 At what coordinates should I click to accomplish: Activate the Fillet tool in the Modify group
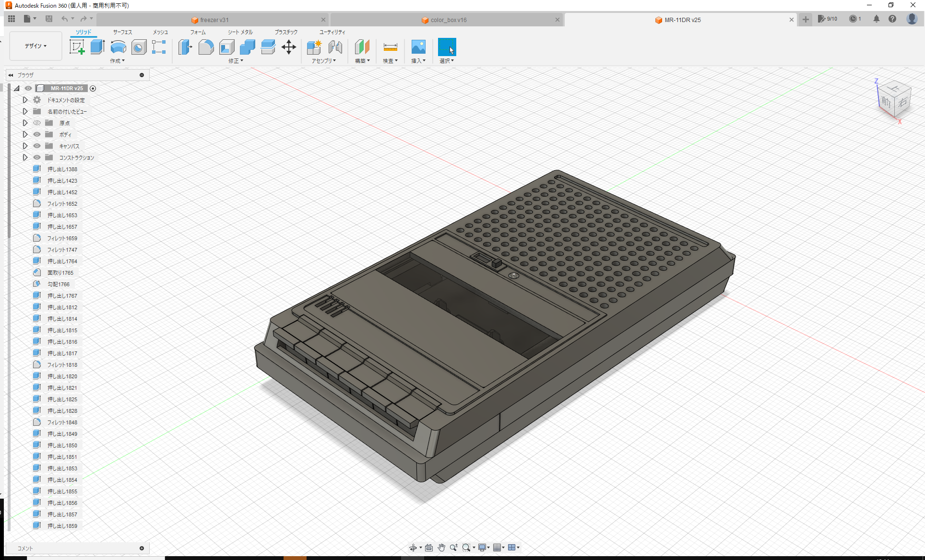[x=206, y=47]
